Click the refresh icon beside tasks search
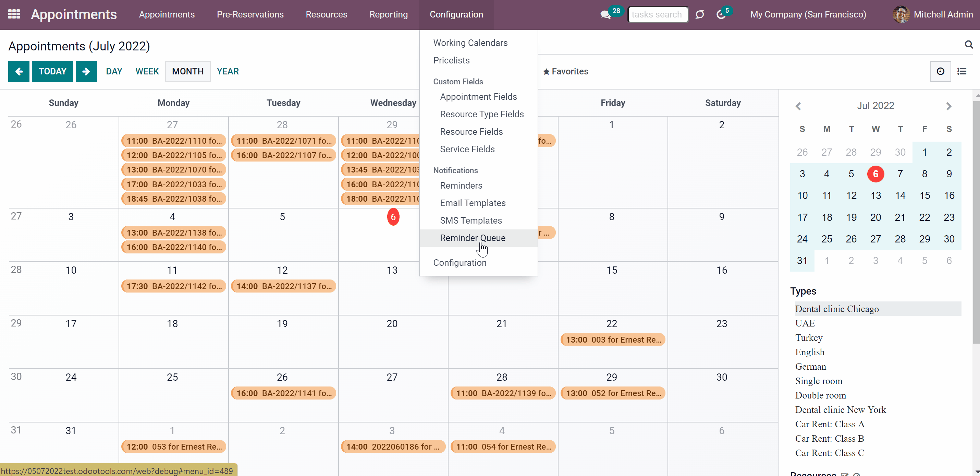Viewport: 980px width, 476px height. (x=700, y=14)
